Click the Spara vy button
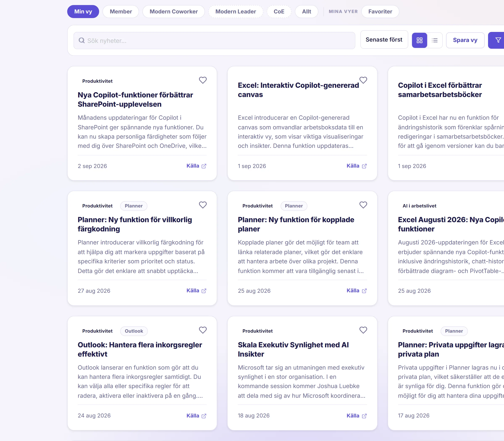The width and height of the screenshot is (504, 441). 465,40
